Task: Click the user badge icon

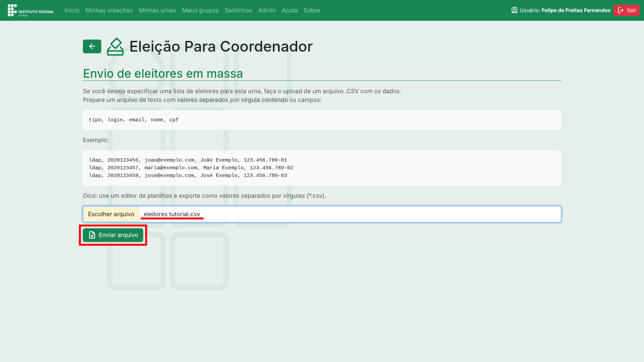Action: [x=514, y=10]
